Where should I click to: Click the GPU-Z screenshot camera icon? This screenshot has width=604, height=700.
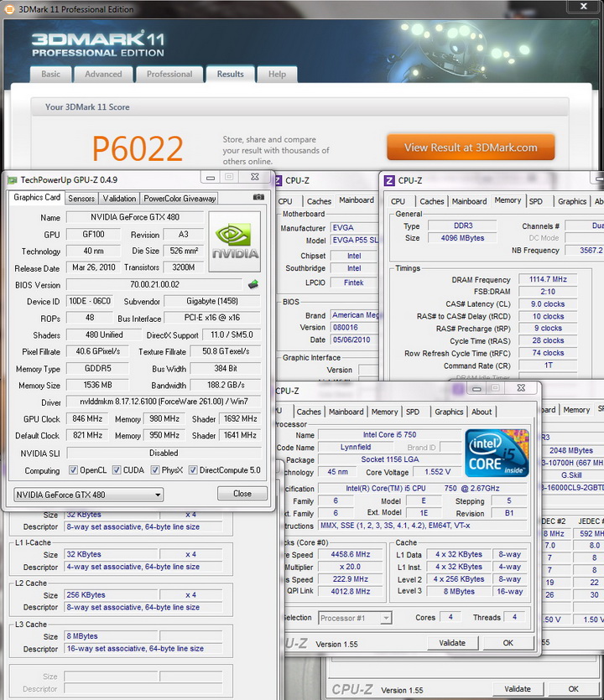point(258,197)
